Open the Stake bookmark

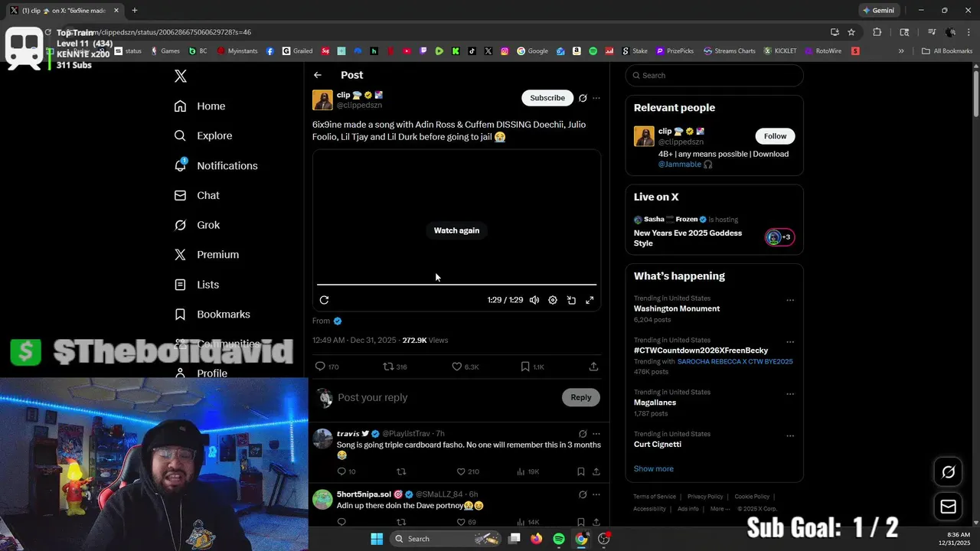[x=635, y=51]
